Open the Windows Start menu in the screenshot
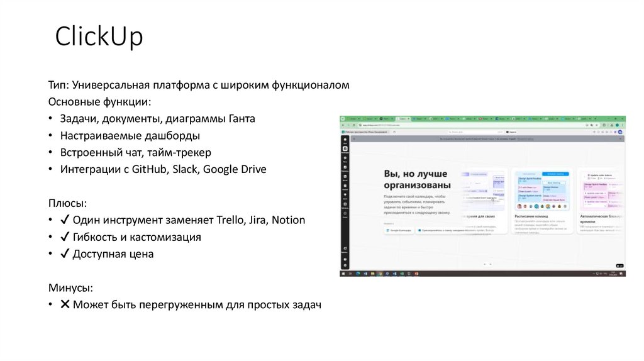644x361 pixels. pyautogui.click(x=343, y=274)
